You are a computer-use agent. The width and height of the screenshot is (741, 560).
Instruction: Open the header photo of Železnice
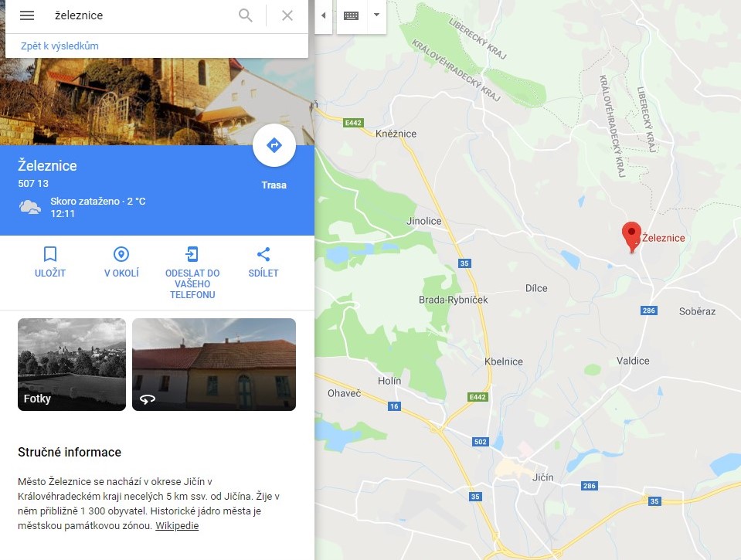pos(157,102)
